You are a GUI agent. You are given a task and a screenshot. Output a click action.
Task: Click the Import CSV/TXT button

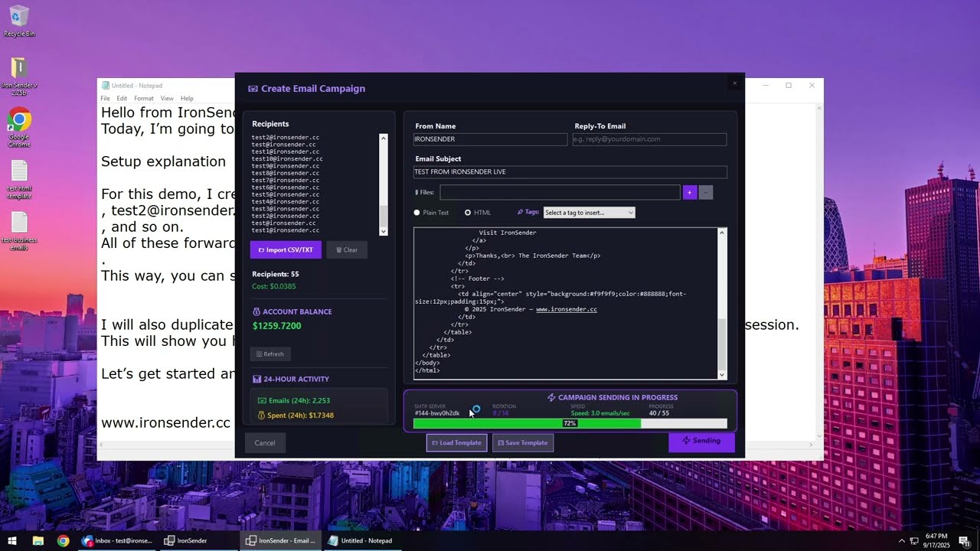tap(286, 249)
